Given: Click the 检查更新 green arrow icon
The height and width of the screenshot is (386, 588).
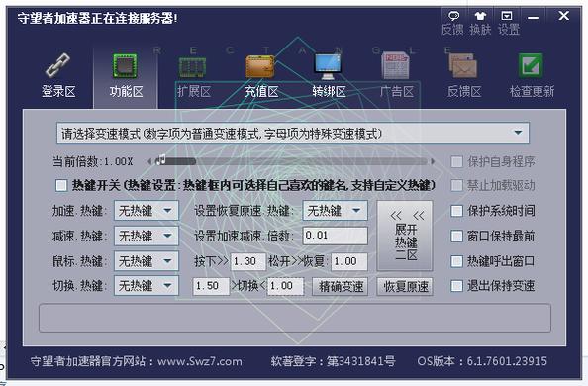Looking at the screenshot, I should tap(531, 66).
